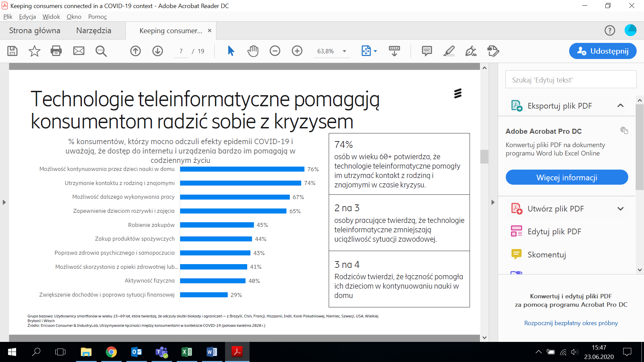Print the document with printer icon
The height and width of the screenshot is (362, 644).
[x=56, y=51]
